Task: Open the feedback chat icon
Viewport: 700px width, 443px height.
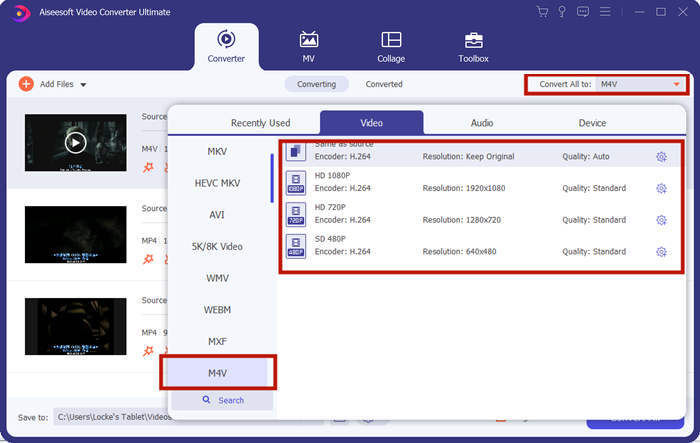Action: coord(583,12)
